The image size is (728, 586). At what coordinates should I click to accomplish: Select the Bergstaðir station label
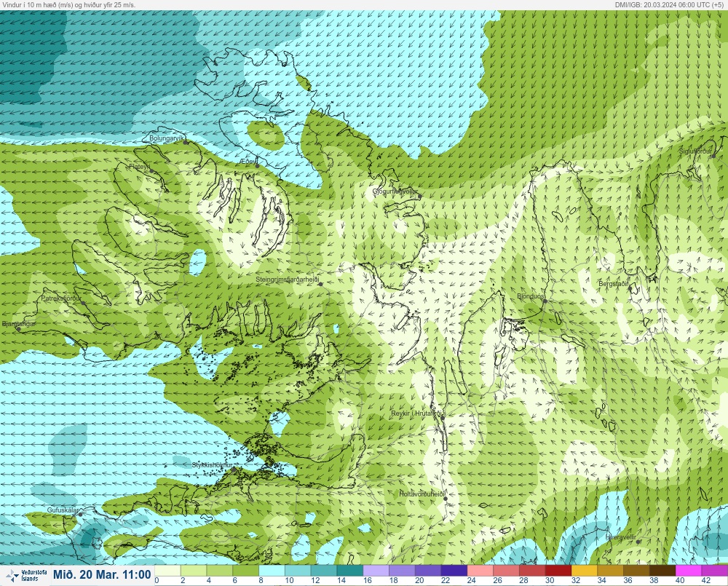(614, 283)
